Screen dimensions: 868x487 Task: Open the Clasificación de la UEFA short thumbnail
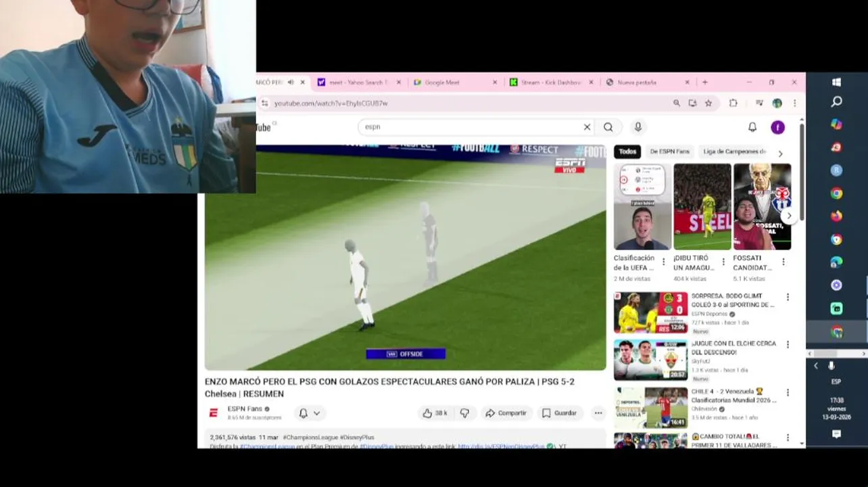(x=642, y=207)
